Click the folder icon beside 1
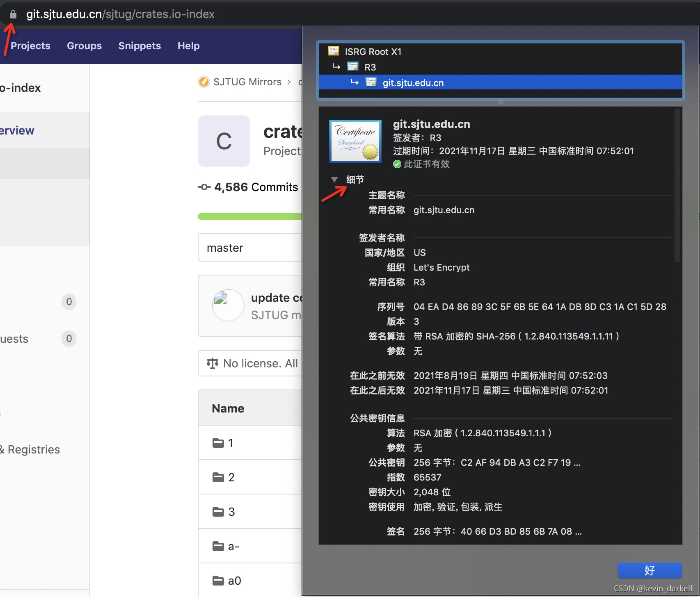The image size is (700, 597). click(x=218, y=443)
